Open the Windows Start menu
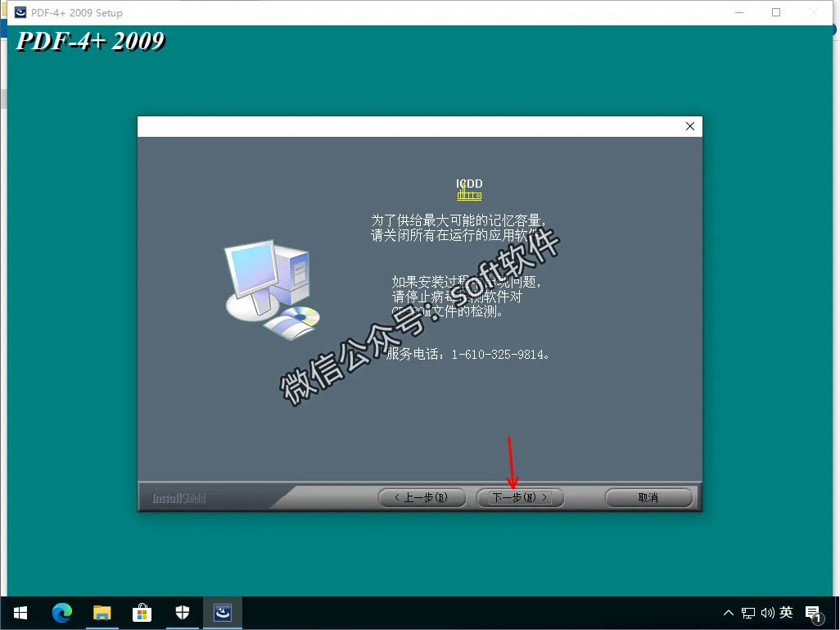 20,613
